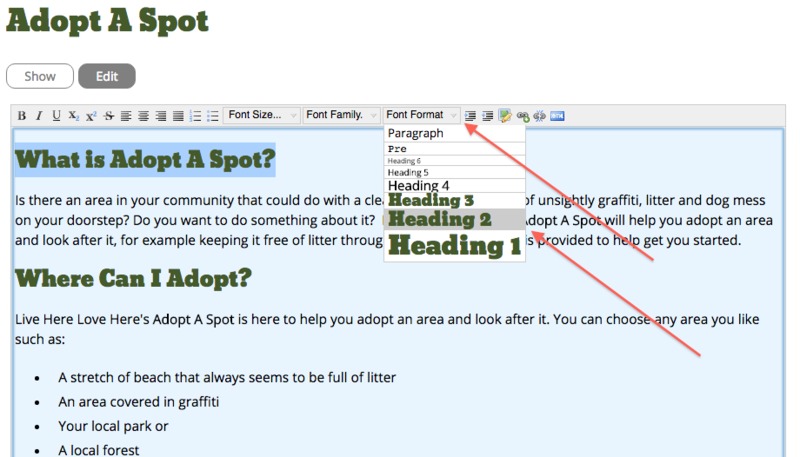Click the subscript icon
The height and width of the screenshot is (457, 800).
(x=74, y=116)
